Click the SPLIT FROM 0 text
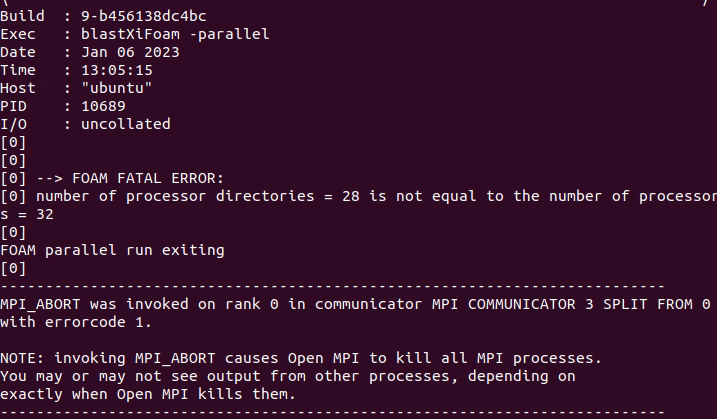The image size is (717, 419). tap(663, 304)
